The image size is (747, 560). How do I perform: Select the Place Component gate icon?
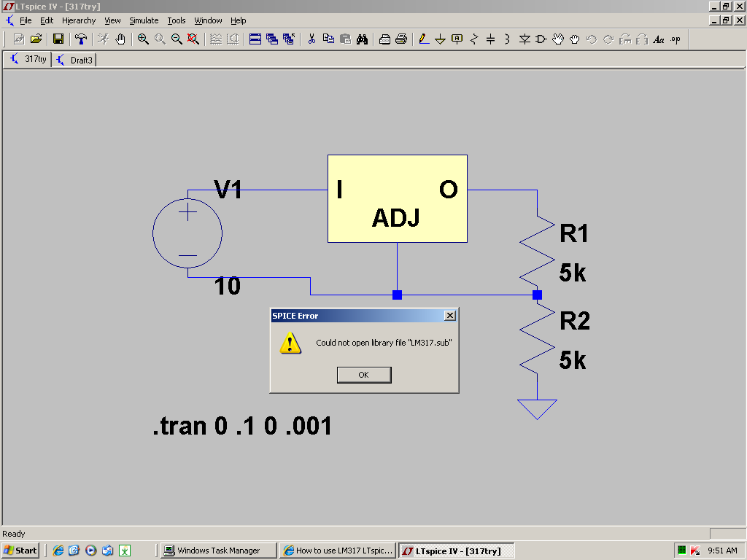click(x=541, y=39)
